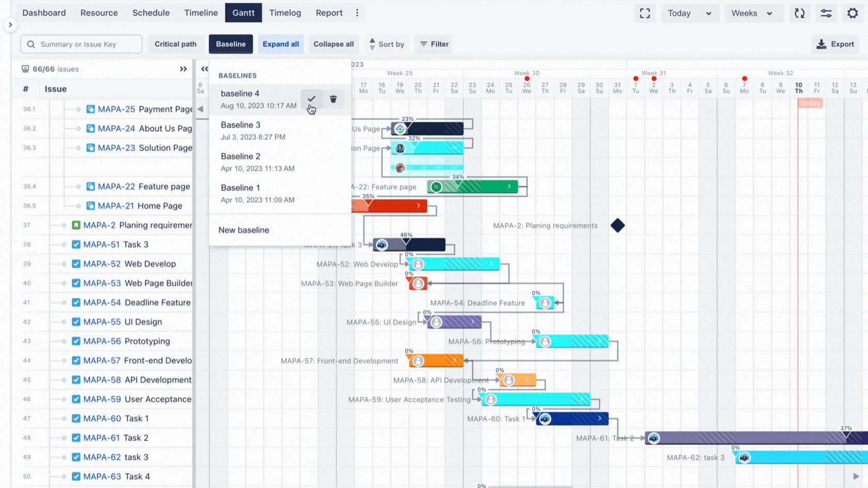Toggle Critical path highlighting
The height and width of the screenshot is (488, 868).
tap(176, 44)
